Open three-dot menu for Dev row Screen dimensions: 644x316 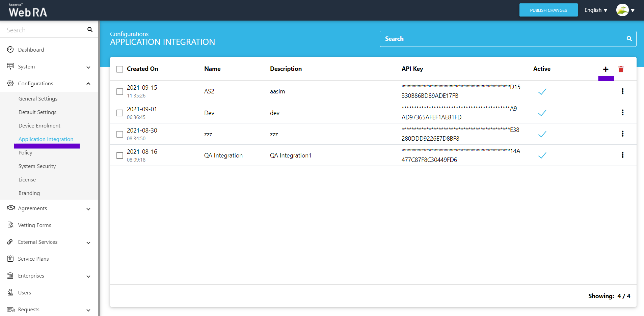click(x=622, y=112)
